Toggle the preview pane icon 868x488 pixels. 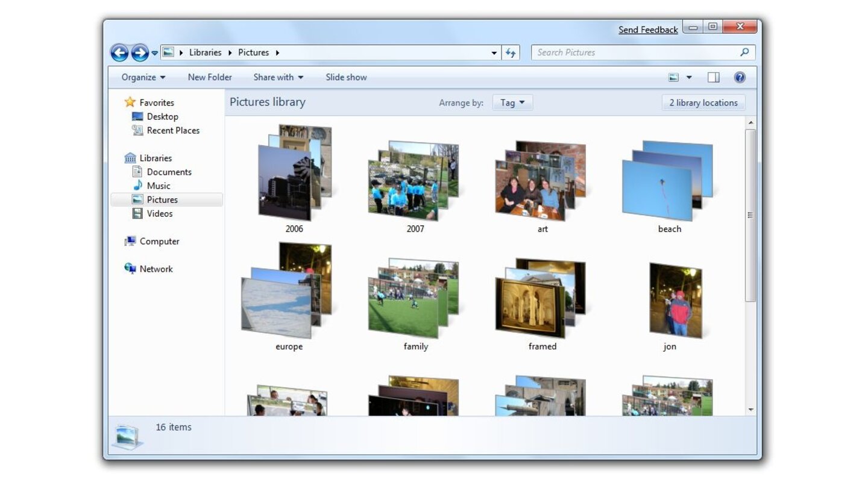tap(714, 77)
